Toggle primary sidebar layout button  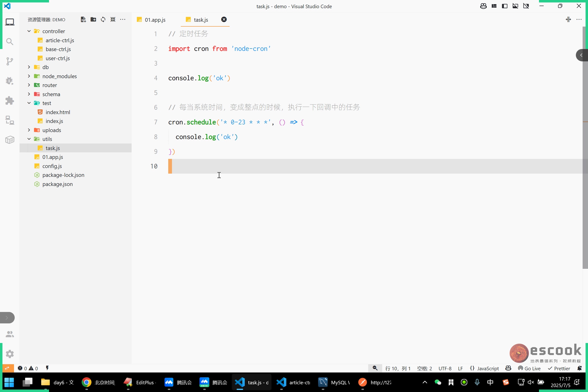pos(504,6)
